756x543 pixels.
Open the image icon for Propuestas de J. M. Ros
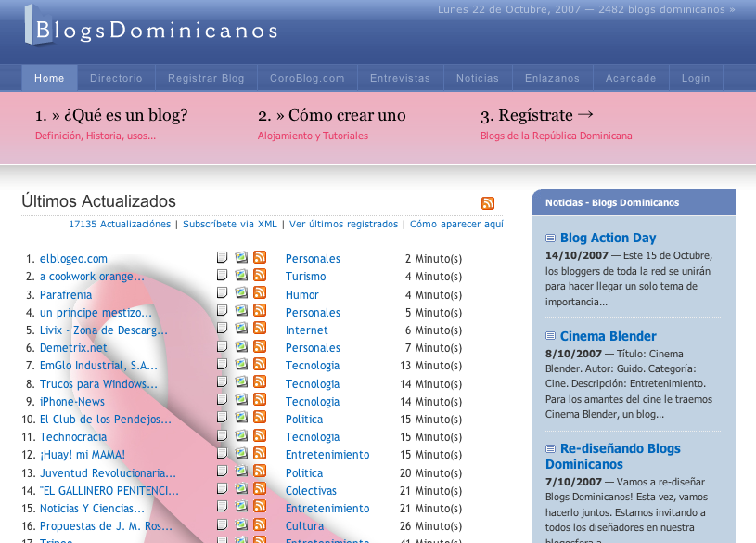pyautogui.click(x=241, y=524)
